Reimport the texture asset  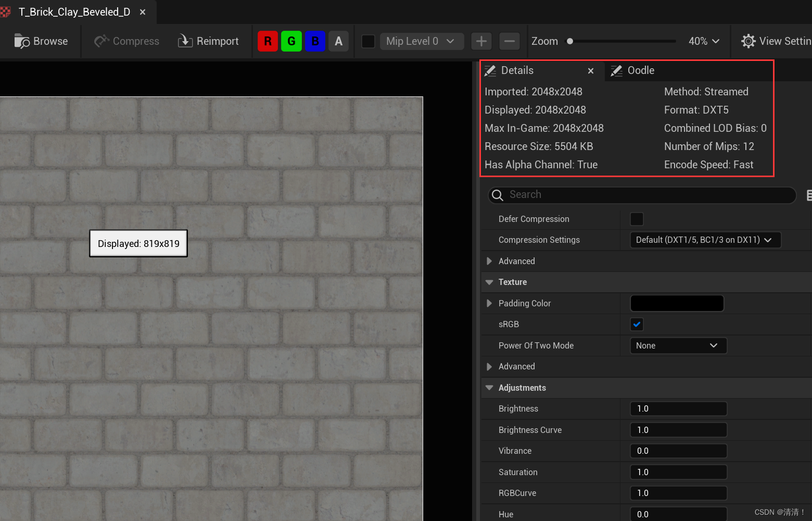208,41
